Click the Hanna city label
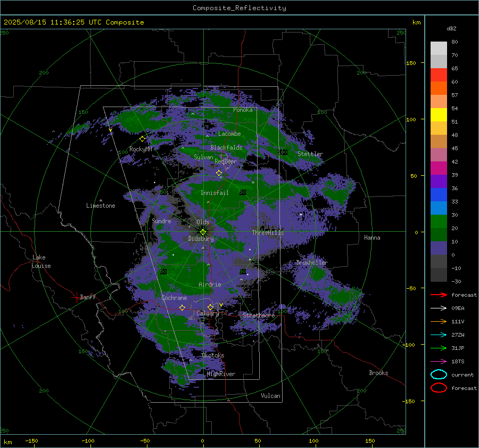The width and height of the screenshot is (479, 448). pyautogui.click(x=372, y=238)
